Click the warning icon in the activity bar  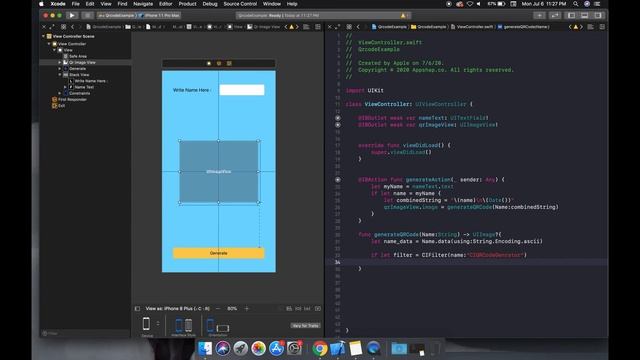coord(403,16)
